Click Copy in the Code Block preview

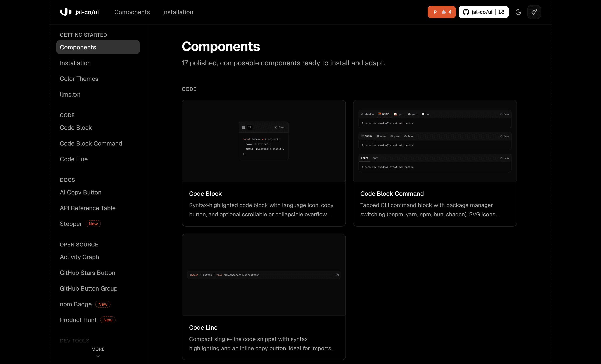coord(279,127)
